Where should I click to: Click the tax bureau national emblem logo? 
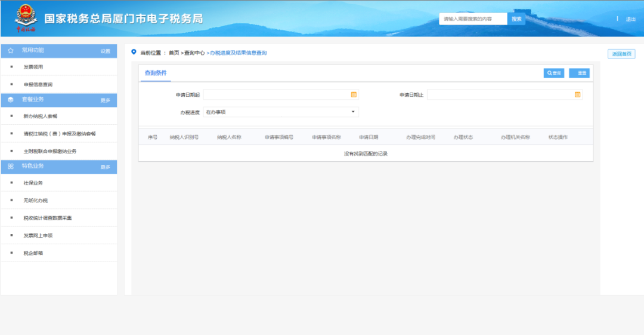(26, 18)
